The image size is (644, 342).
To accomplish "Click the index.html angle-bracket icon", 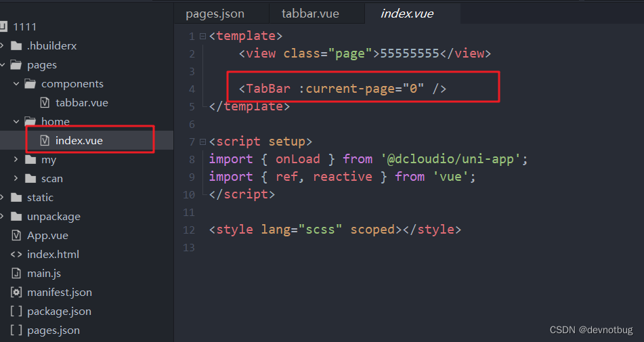I will tap(16, 254).
